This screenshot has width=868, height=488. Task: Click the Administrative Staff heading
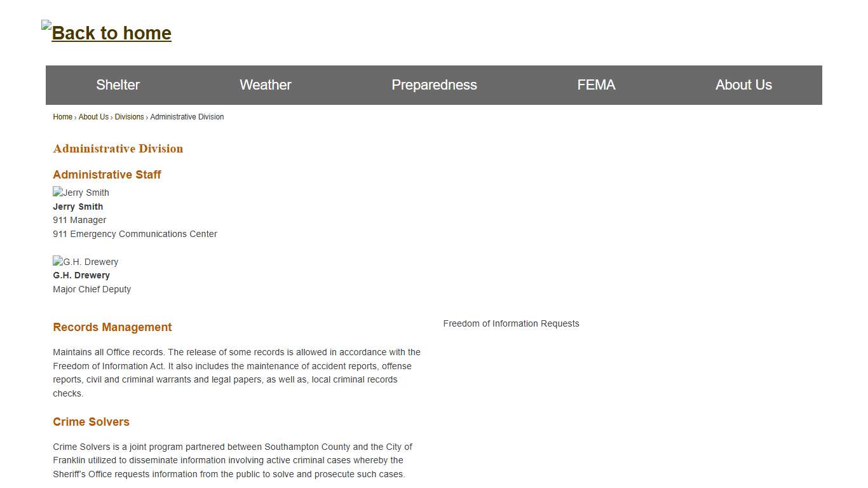pos(107,175)
